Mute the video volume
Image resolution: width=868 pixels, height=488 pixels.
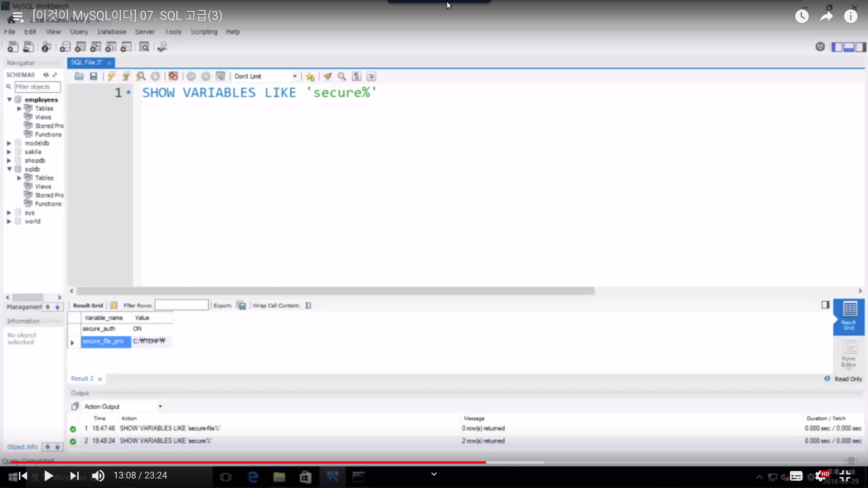pos(98,476)
